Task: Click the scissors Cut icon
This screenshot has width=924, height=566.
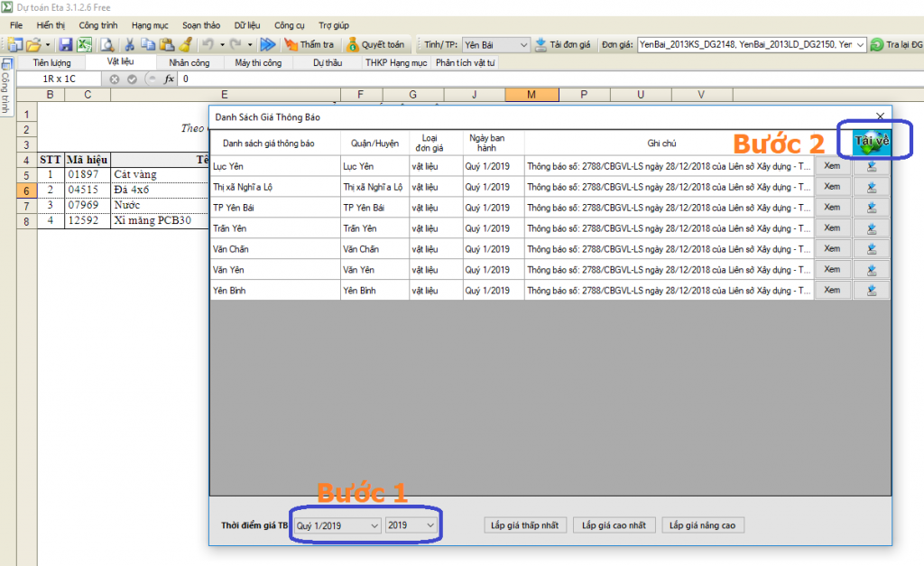Action: point(130,44)
